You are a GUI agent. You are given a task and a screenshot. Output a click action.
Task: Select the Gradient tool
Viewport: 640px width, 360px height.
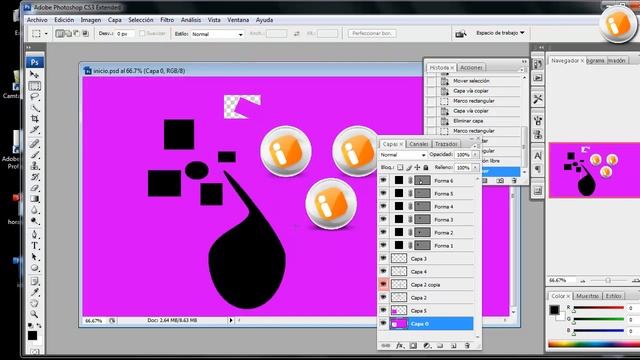(34, 199)
